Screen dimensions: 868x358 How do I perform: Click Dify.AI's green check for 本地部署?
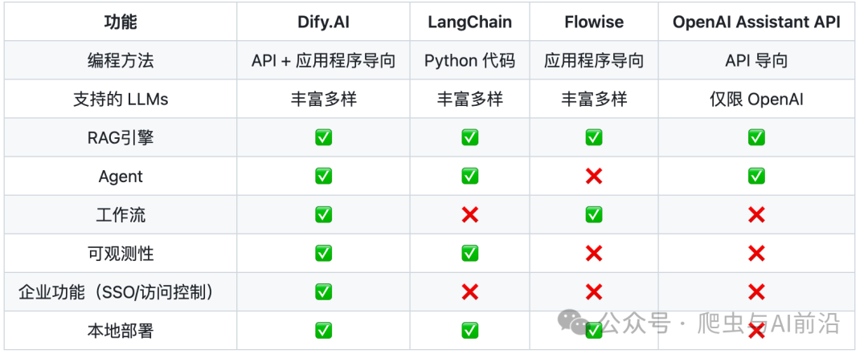323,331
